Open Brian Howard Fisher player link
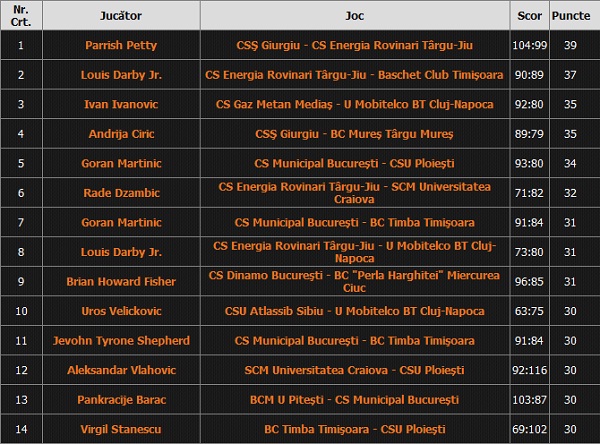Image resolution: width=600 pixels, height=444 pixels. [121, 283]
